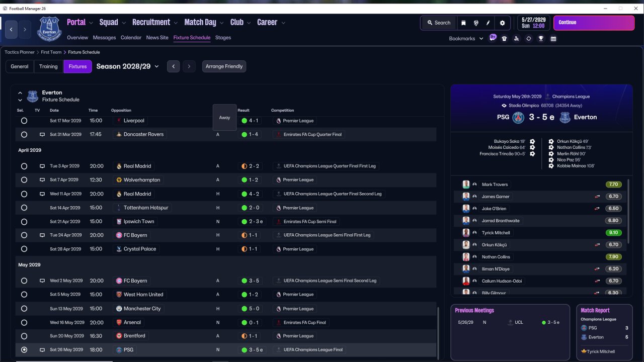Open the Match Day menu chevron

pyautogui.click(x=222, y=23)
